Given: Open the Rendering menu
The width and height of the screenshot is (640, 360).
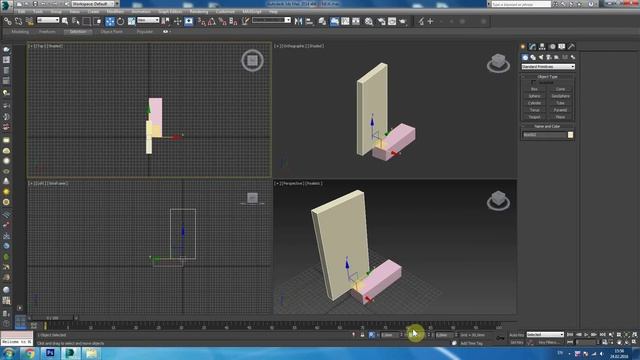Looking at the screenshot, I should (x=199, y=12).
